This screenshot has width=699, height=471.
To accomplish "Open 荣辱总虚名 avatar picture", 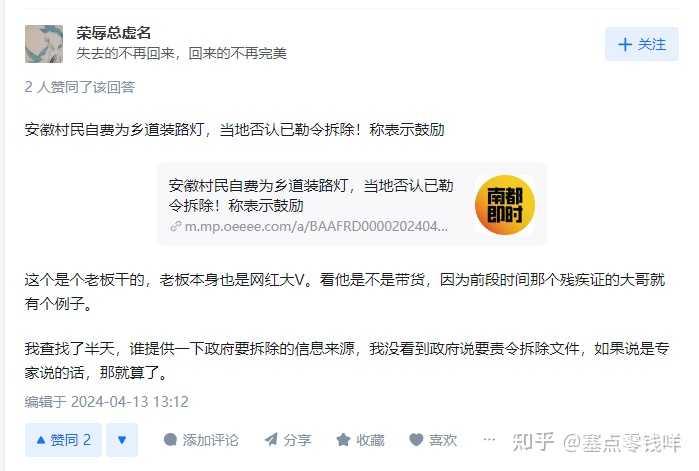I will [x=44, y=44].
